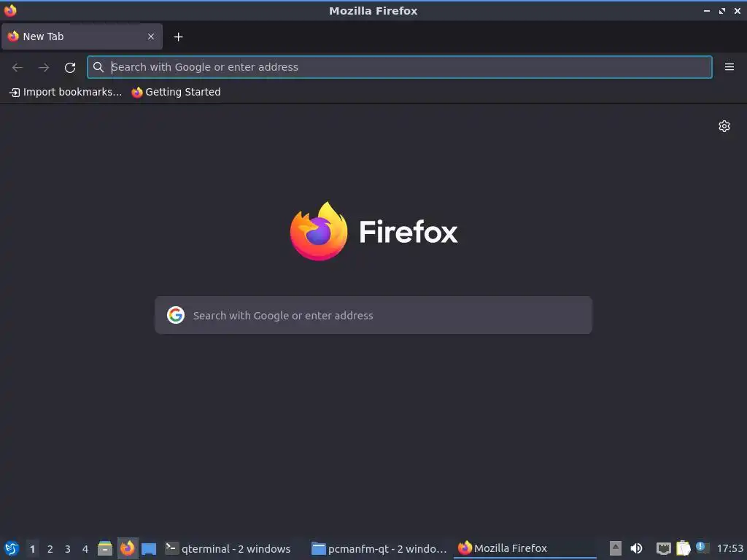This screenshot has height=560, width=747.
Task: Maximize the Firefox window
Action: tap(722, 10)
